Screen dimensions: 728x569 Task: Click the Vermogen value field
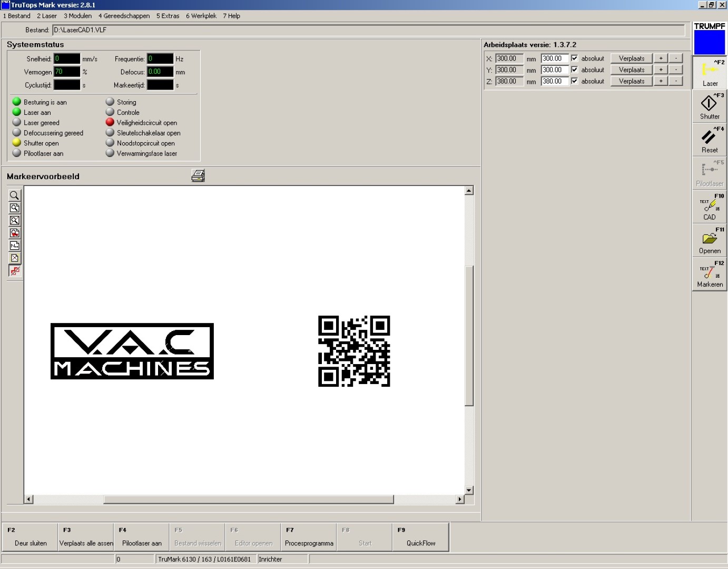(x=67, y=72)
